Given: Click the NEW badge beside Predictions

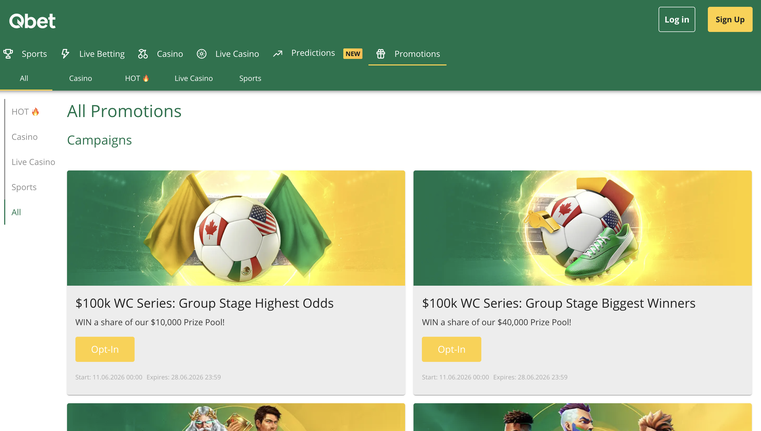Looking at the screenshot, I should [353, 53].
